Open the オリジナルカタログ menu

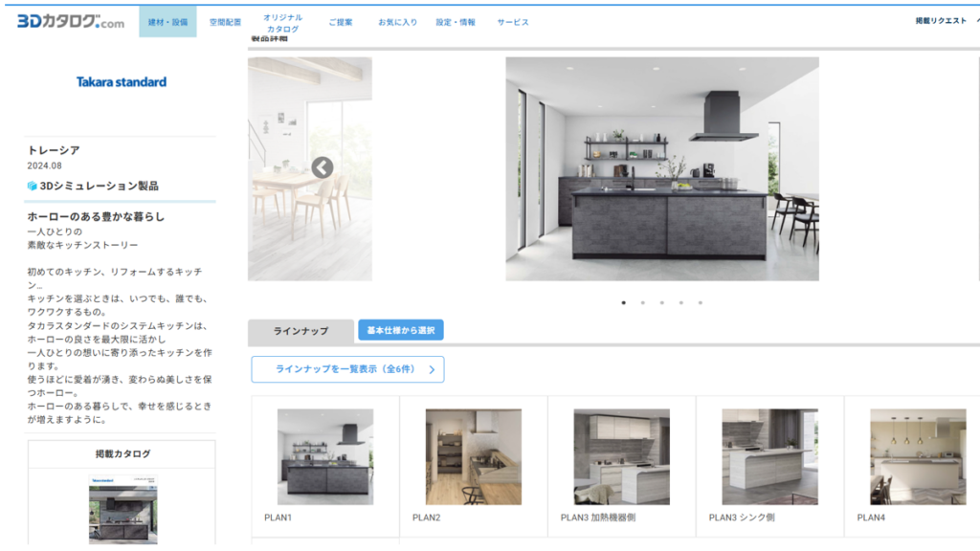(x=282, y=23)
